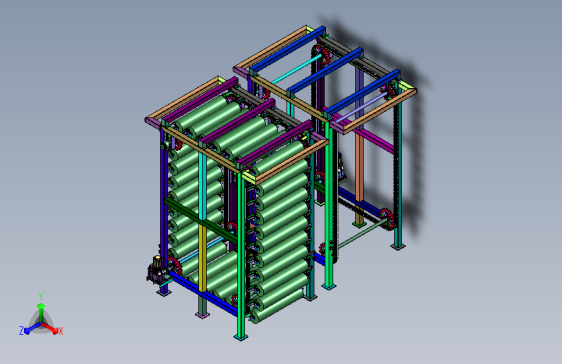Click the XYZ orientation triad
Viewport: 562px width, 364px height.
point(41,315)
